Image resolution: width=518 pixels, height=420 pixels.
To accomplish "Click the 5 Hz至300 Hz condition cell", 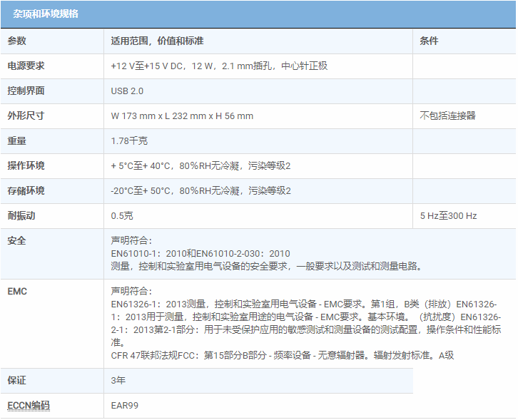I will (449, 216).
